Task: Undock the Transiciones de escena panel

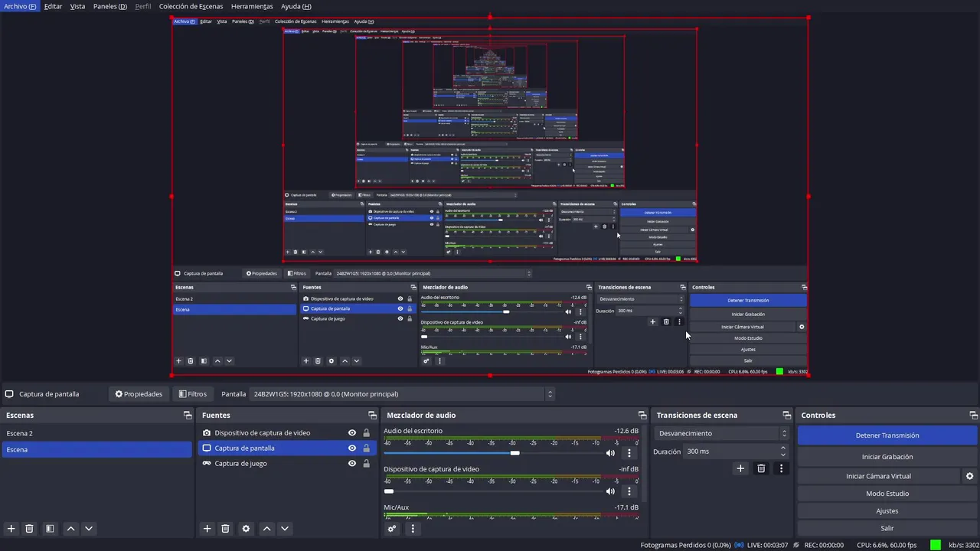Action: [x=787, y=416]
